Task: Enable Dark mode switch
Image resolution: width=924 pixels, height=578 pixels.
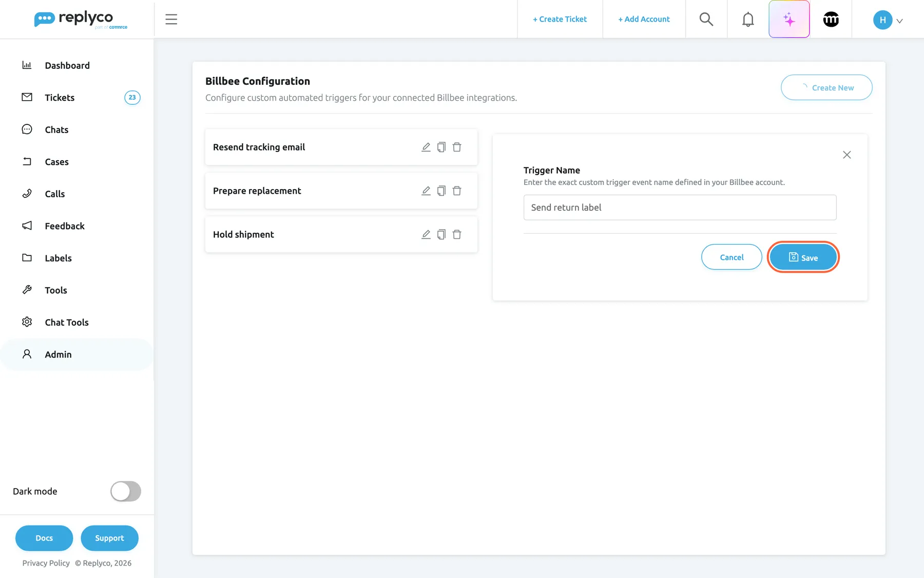Action: pyautogui.click(x=126, y=491)
